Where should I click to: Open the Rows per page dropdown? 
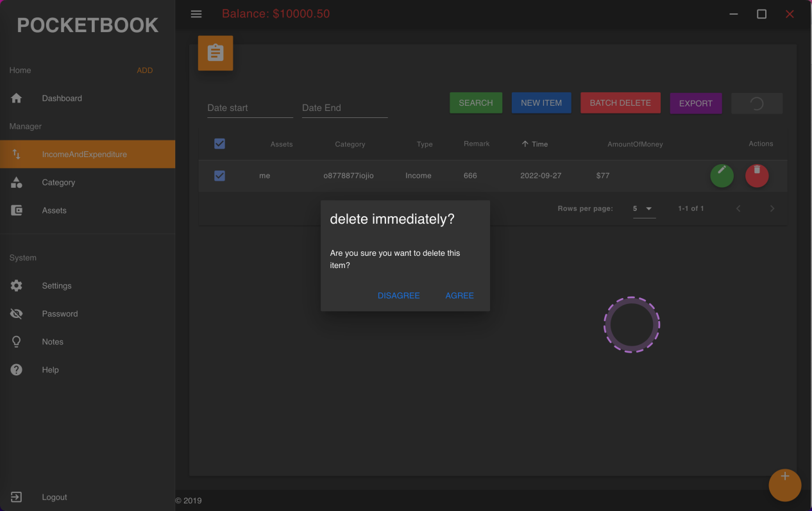click(643, 209)
